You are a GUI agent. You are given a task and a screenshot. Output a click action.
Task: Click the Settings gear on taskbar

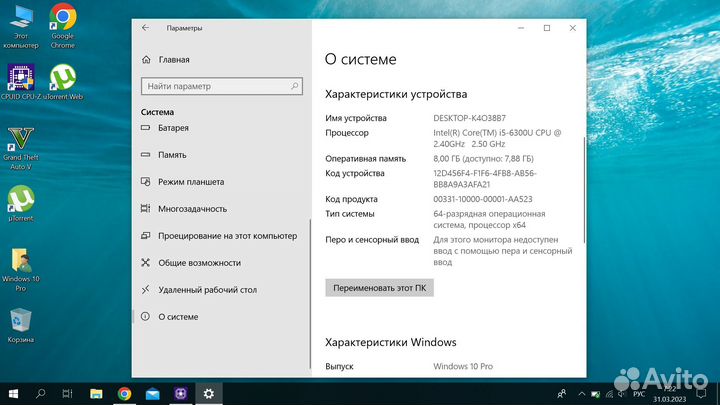click(209, 394)
